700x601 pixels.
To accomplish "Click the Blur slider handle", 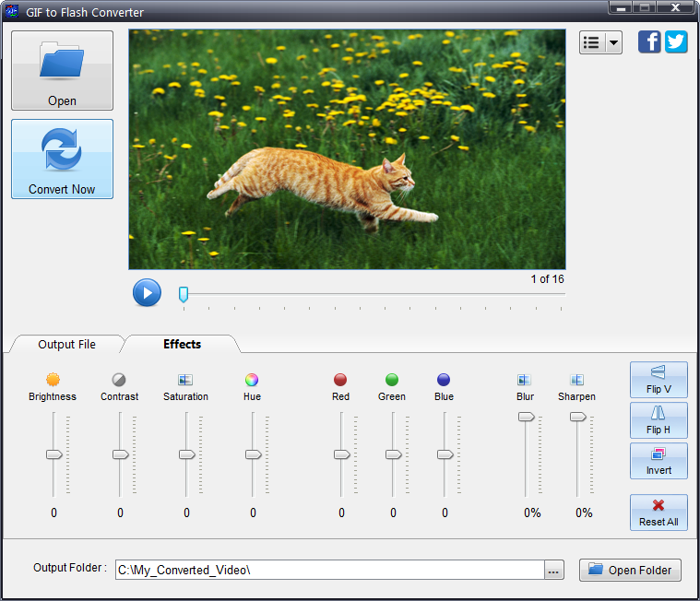I will [526, 417].
